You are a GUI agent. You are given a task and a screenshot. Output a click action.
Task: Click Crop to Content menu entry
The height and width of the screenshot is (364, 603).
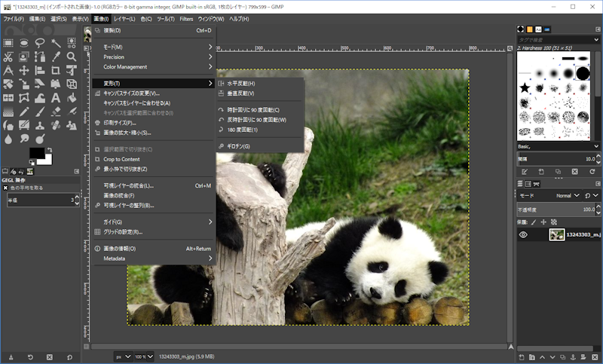[121, 159]
